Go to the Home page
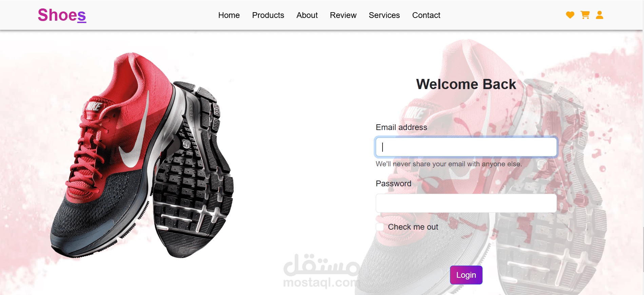 point(229,15)
